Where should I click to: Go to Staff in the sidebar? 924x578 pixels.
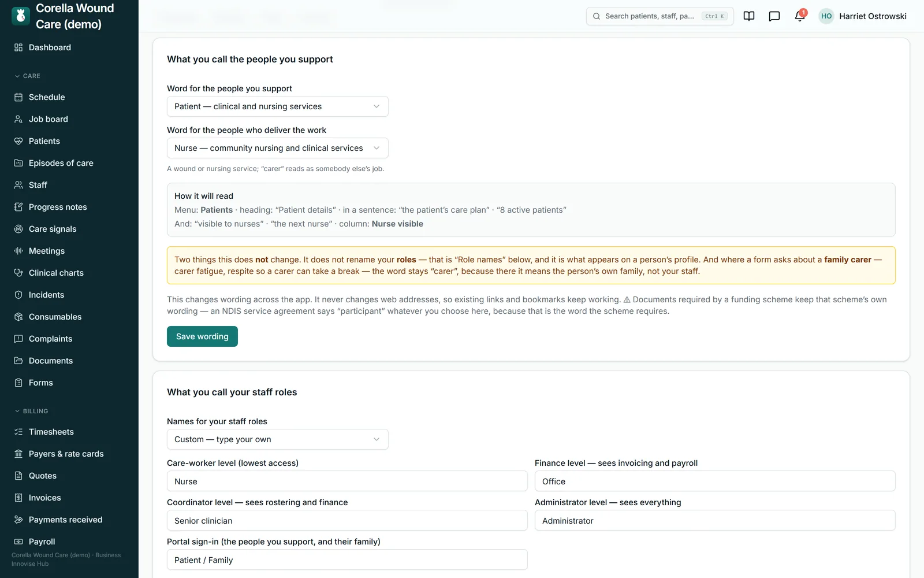tap(69, 185)
